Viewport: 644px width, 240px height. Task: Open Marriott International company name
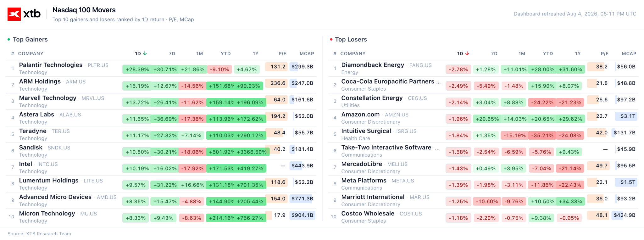(x=373, y=197)
